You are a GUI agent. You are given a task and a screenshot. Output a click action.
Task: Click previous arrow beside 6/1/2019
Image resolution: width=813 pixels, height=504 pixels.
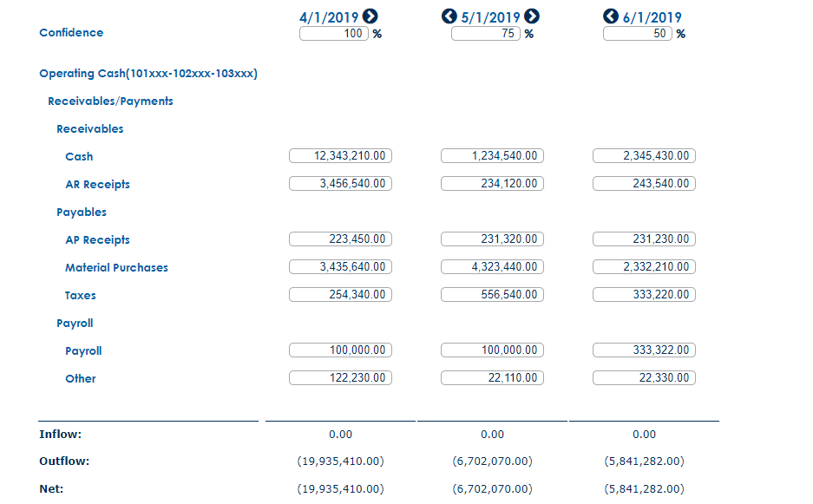(x=611, y=16)
